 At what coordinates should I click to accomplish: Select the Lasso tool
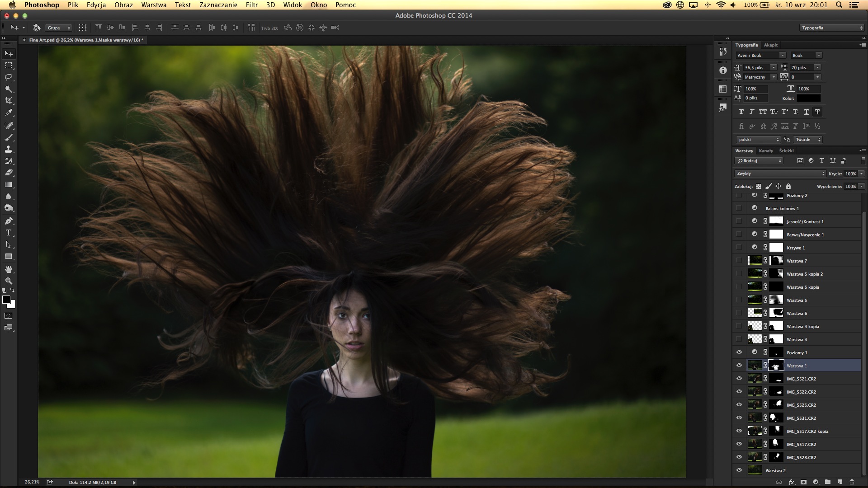tap(8, 77)
